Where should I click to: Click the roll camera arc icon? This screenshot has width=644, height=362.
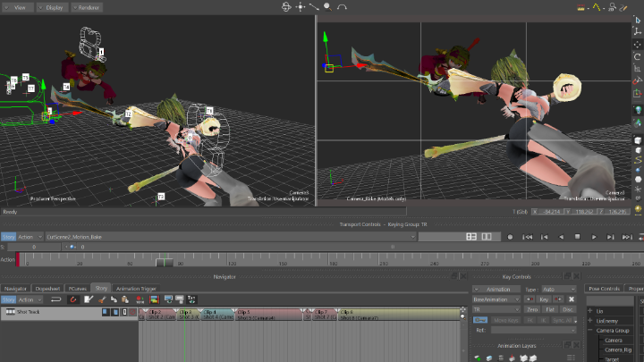[x=342, y=7]
